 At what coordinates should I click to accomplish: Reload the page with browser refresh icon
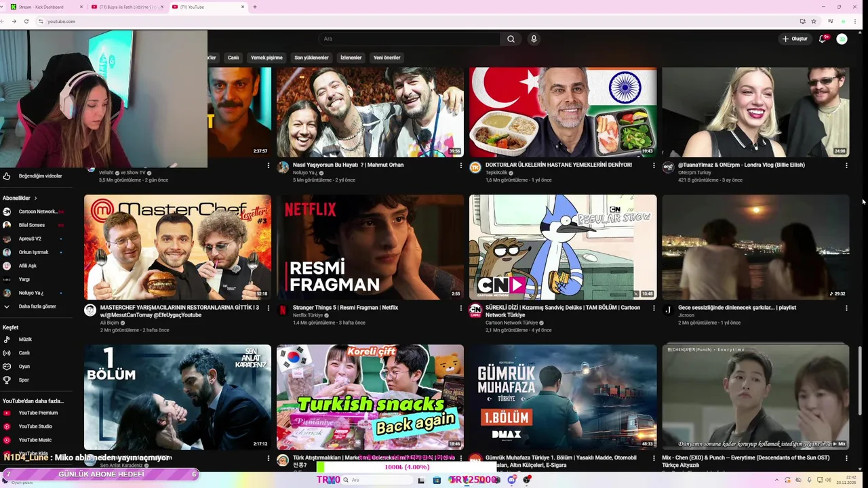[x=26, y=21]
